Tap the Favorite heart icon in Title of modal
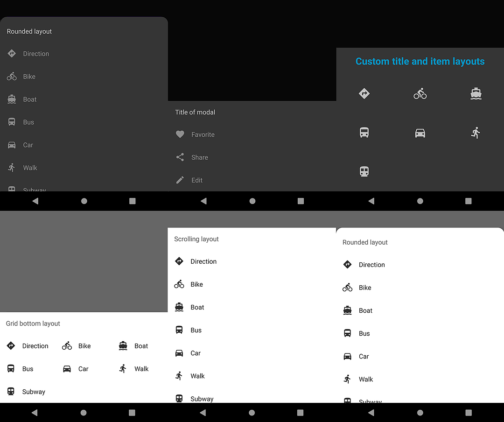Image resolution: width=504 pixels, height=422 pixels. [x=180, y=134]
